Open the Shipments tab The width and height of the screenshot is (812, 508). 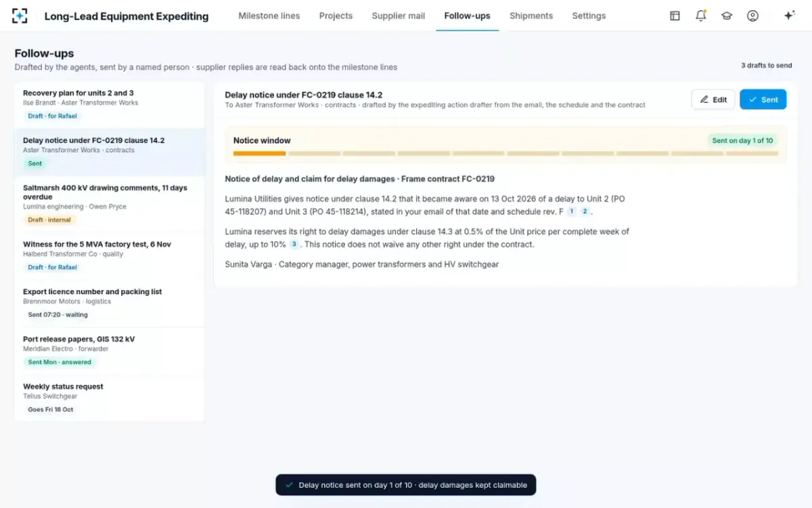[531, 16]
